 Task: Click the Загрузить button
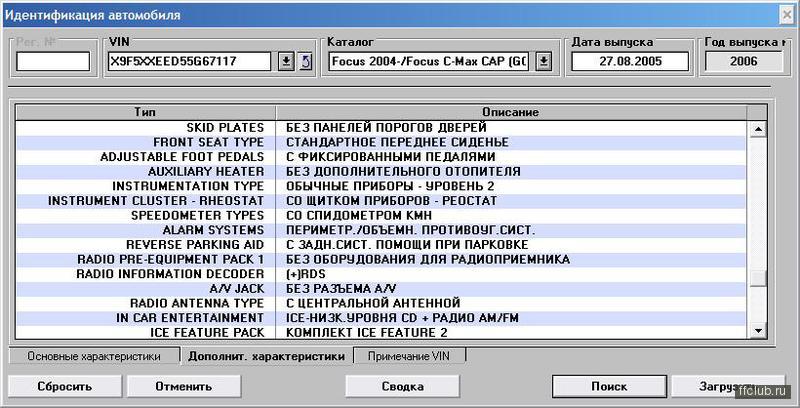pos(727,387)
